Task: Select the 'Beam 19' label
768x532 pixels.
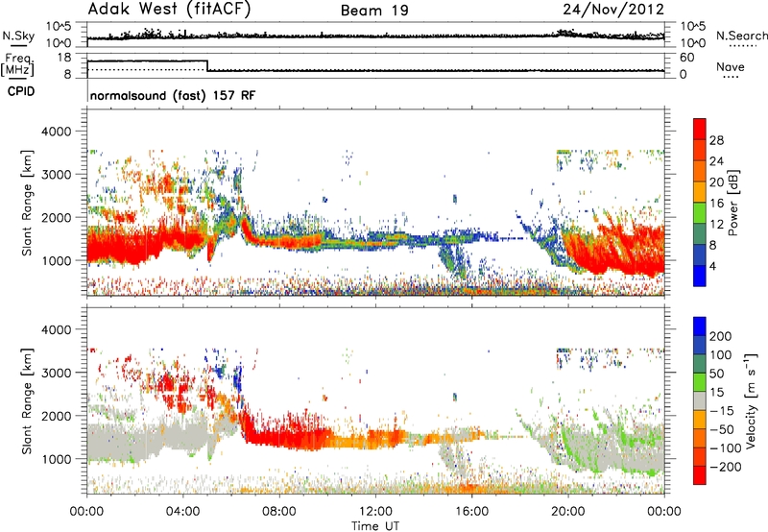Action: [374, 11]
